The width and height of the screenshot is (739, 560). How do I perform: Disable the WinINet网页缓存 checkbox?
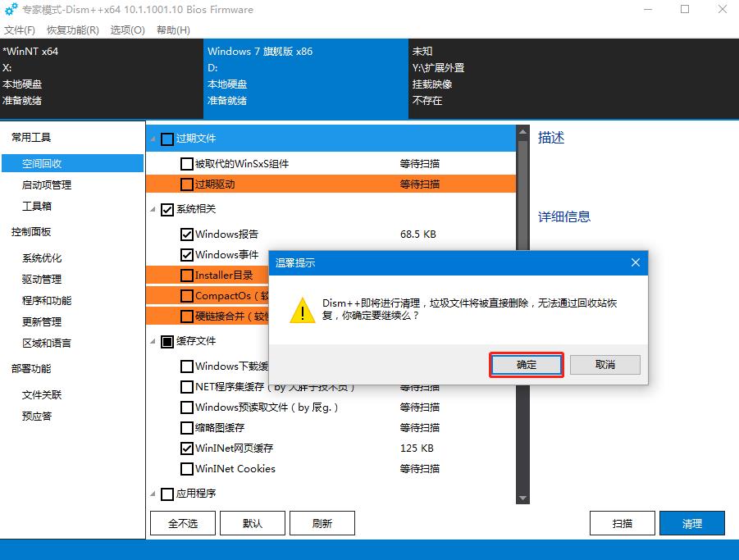click(185, 448)
